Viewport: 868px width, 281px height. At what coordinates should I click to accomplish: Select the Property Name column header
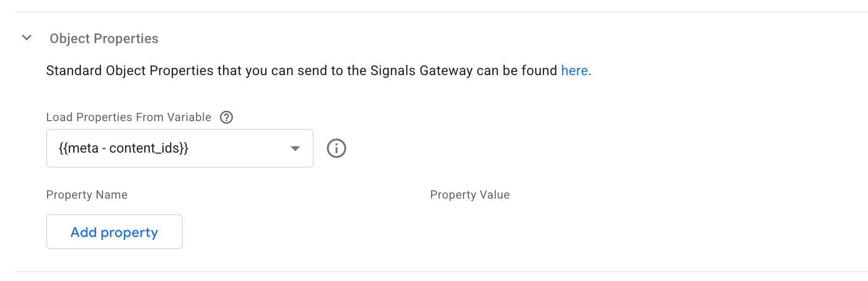87,195
